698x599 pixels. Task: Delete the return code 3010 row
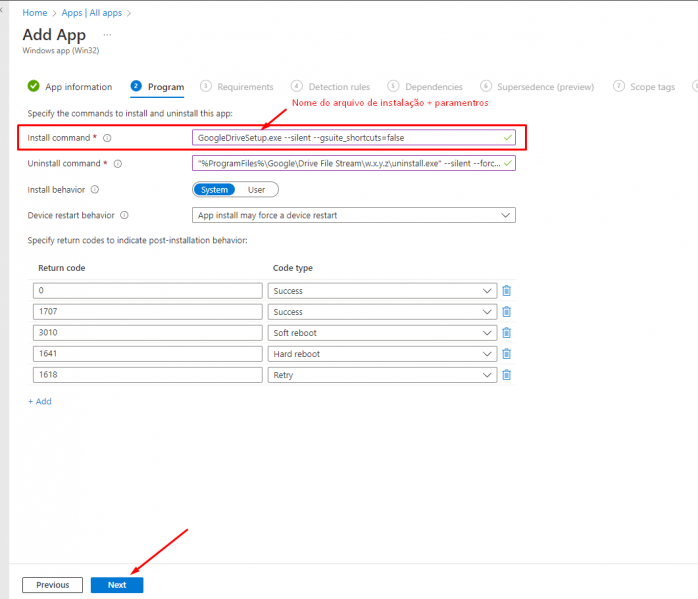tap(507, 332)
